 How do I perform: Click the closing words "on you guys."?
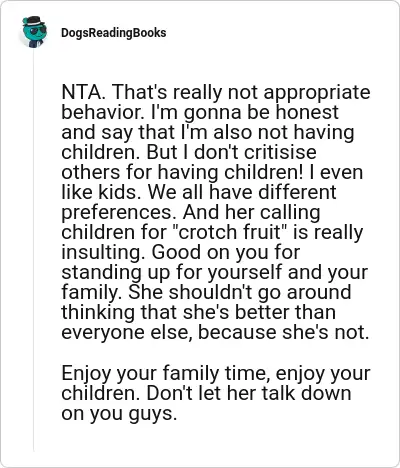point(119,413)
